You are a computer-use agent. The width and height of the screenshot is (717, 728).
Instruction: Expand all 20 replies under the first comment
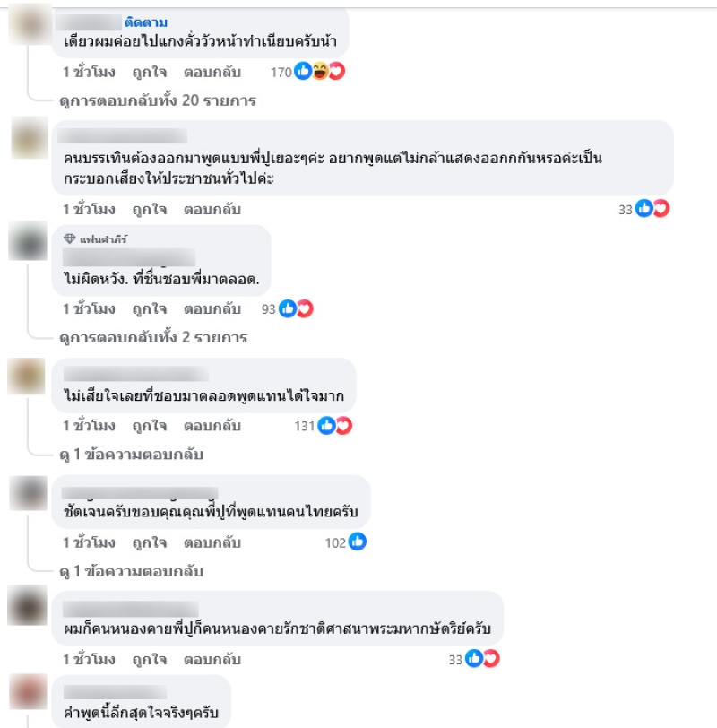[x=158, y=100]
